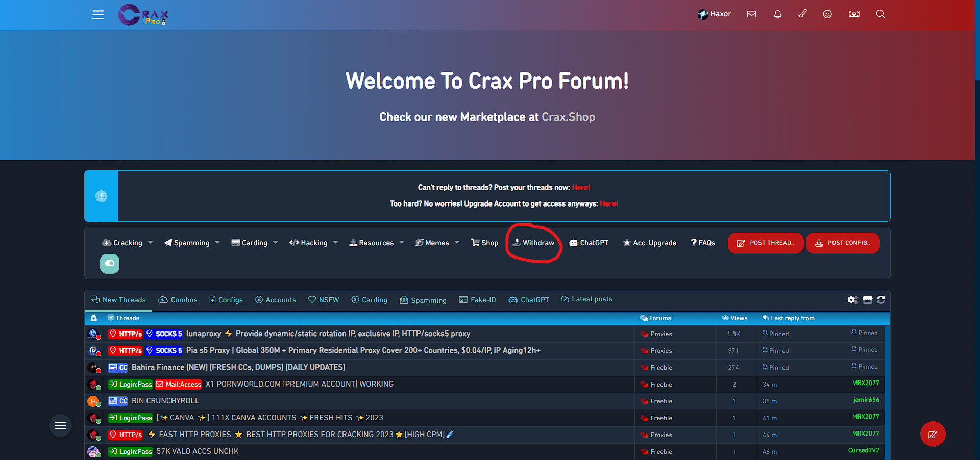Switch to the Configs tab

point(226,300)
